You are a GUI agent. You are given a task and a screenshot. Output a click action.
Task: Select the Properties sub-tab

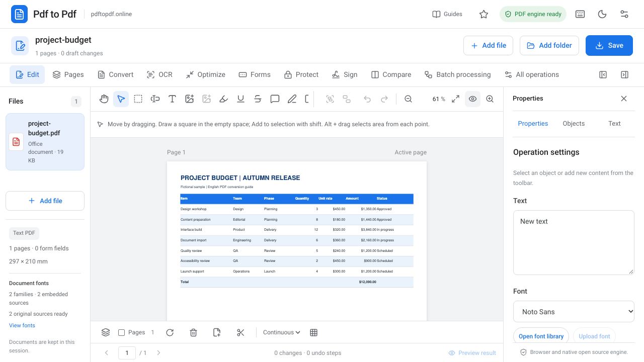(x=533, y=123)
